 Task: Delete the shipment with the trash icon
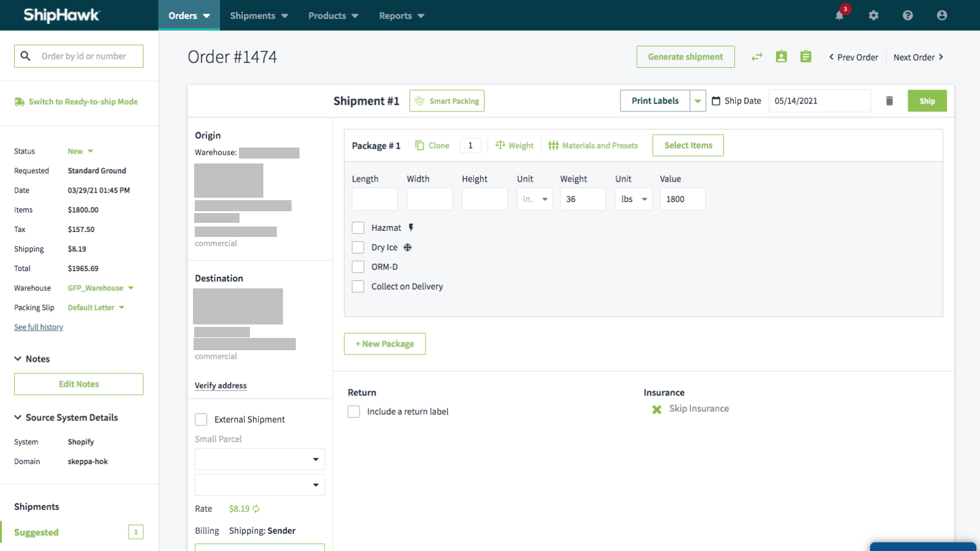pos(889,101)
